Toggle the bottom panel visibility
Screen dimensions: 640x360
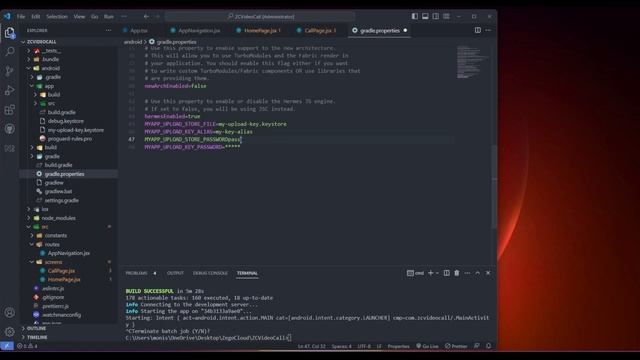point(425,16)
